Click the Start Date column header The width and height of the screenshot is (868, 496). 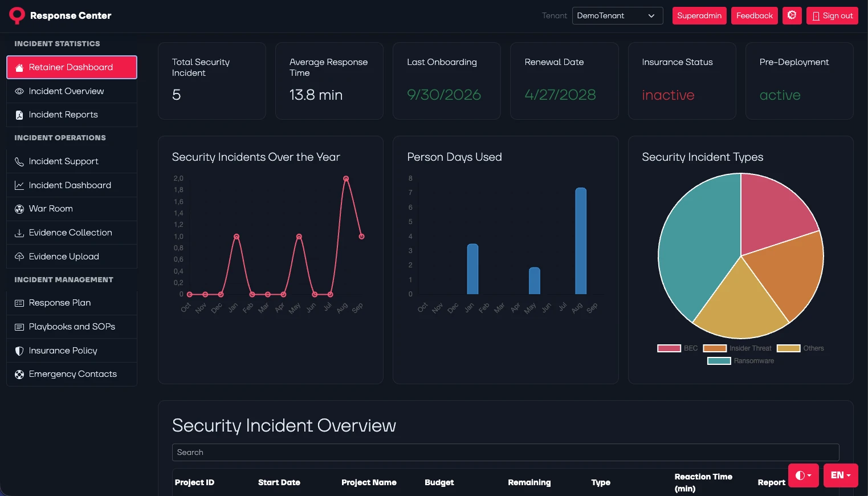279,482
